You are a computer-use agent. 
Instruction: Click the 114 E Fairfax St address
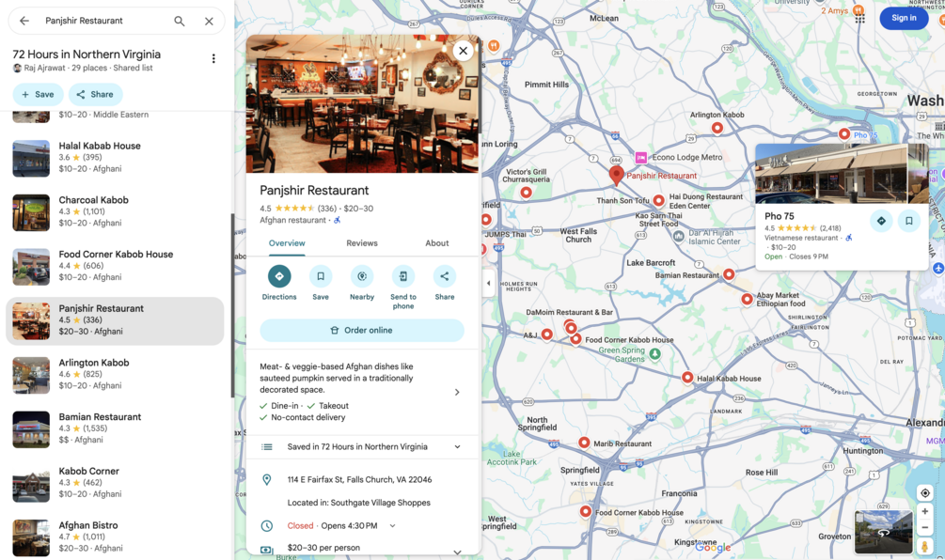359,480
